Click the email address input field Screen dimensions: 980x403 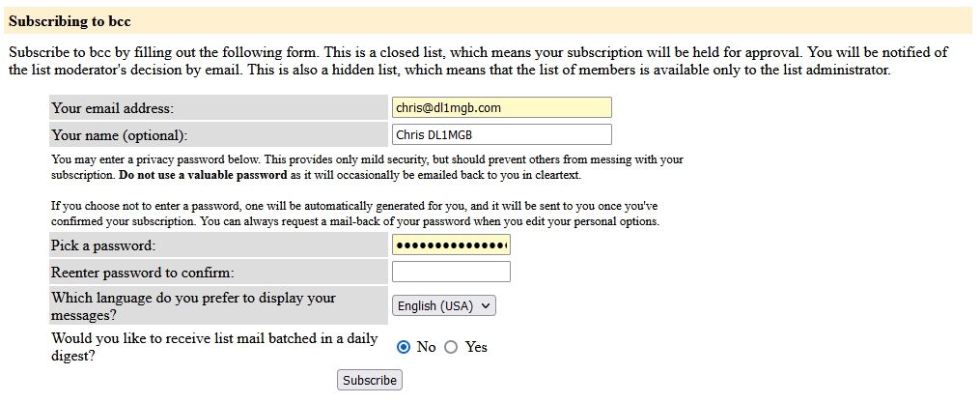pyautogui.click(x=501, y=108)
